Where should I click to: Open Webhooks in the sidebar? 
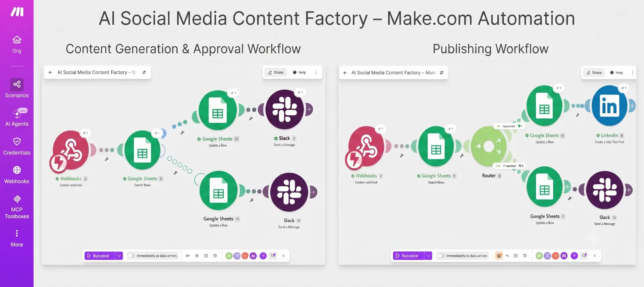tap(17, 175)
